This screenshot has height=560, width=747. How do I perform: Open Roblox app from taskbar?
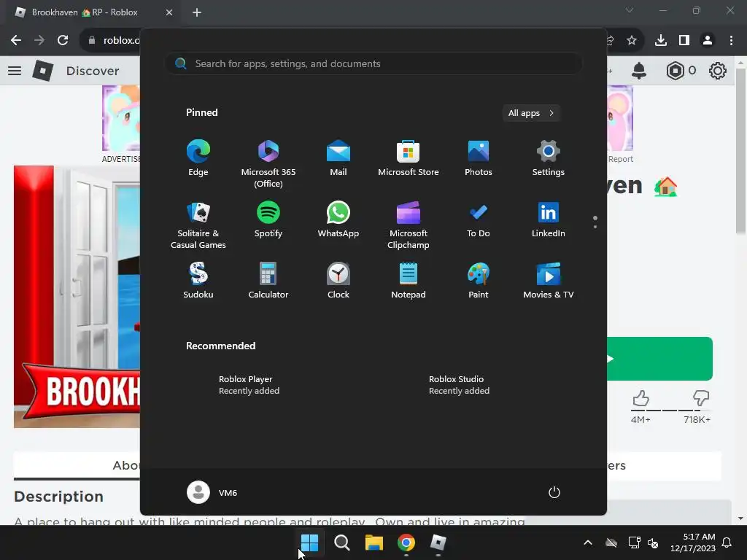438,542
